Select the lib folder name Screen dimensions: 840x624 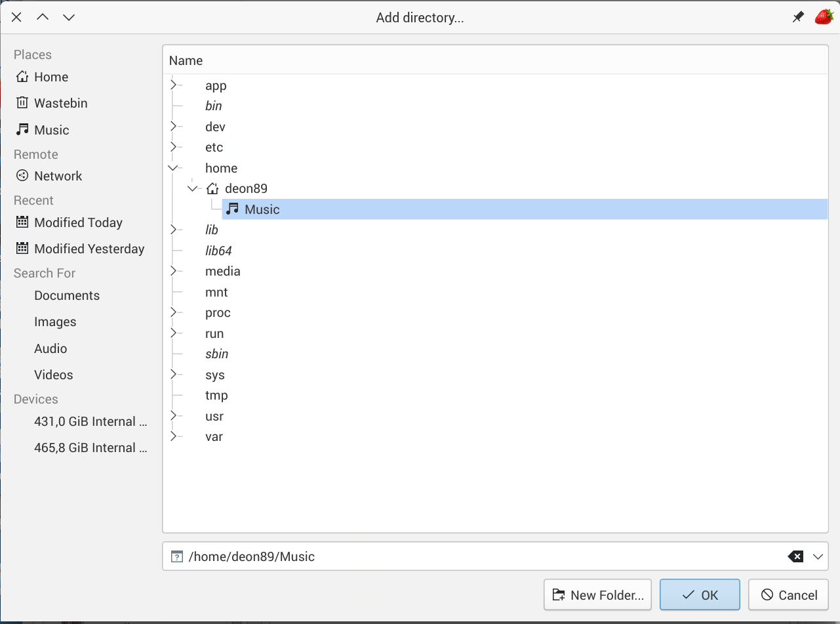coord(212,230)
